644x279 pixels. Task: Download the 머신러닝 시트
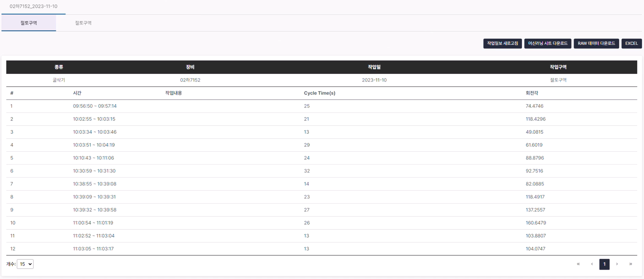click(547, 43)
